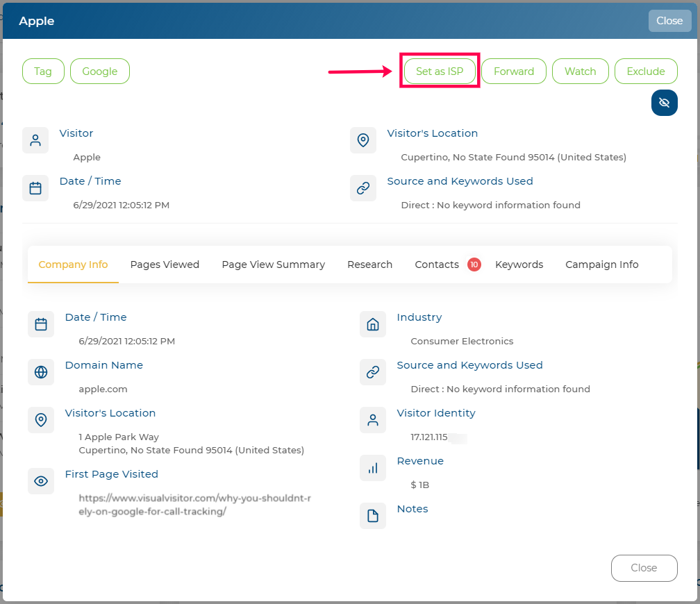Click the house icon next to Industry
The width and height of the screenshot is (700, 604).
pos(373,324)
